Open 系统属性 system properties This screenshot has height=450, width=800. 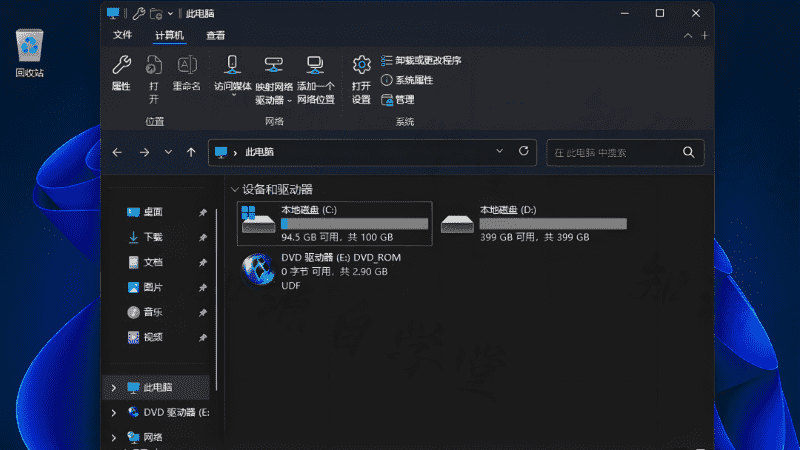point(407,80)
